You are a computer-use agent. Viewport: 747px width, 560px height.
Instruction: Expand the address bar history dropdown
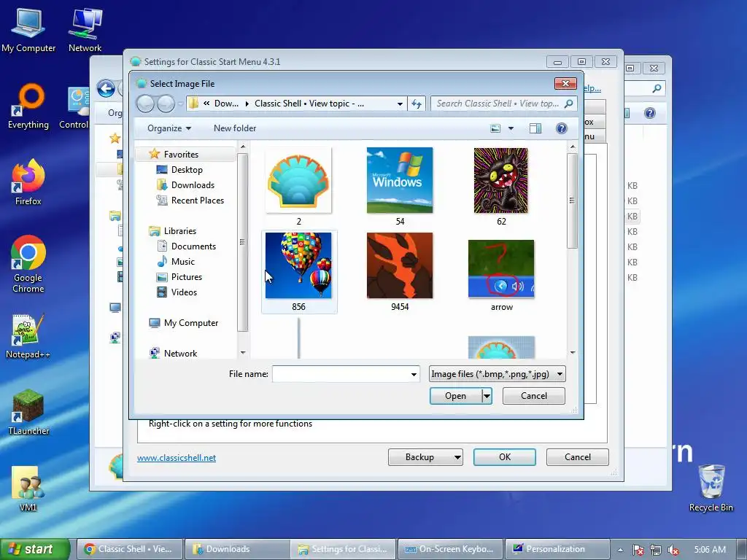click(x=400, y=104)
